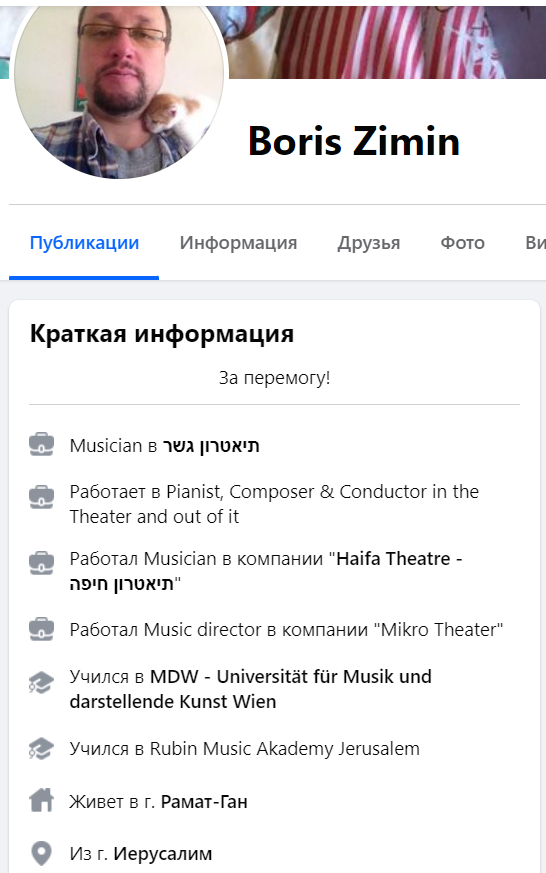Click briefcase icon beside Haifa Theatre entry
This screenshot has height=873, width=546.
click(42, 563)
